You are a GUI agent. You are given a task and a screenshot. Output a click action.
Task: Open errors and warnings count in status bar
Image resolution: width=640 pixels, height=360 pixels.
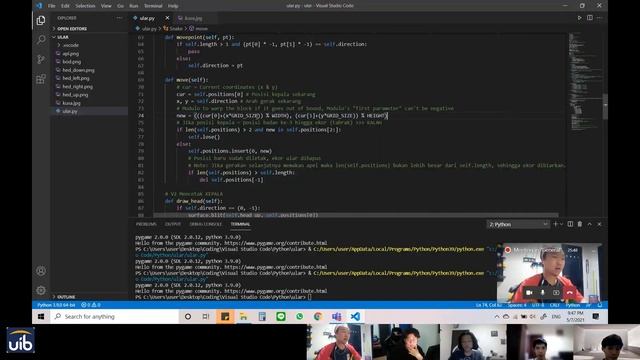(91, 305)
